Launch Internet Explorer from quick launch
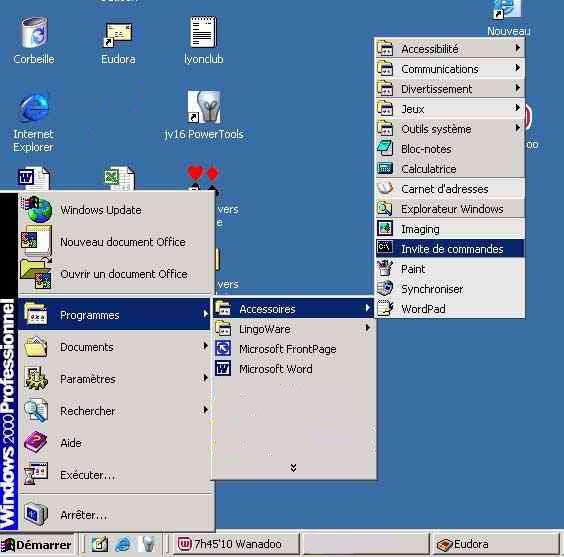This screenshot has height=557, width=564. (x=123, y=544)
